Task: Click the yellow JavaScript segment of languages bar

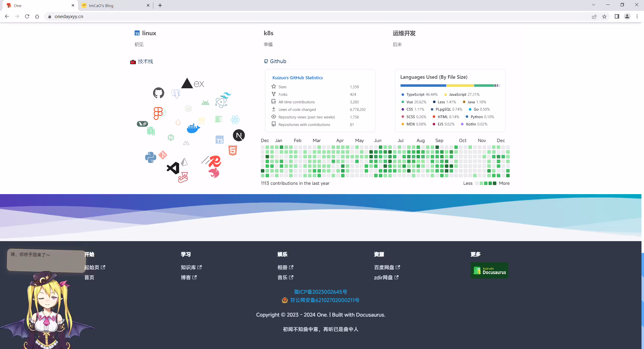Action: pyautogui.click(x=460, y=85)
